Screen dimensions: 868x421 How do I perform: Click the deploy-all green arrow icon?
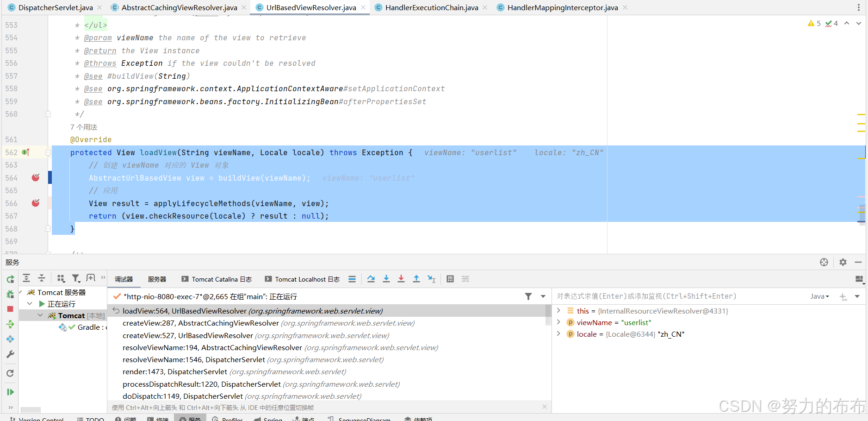pyautogui.click(x=10, y=324)
